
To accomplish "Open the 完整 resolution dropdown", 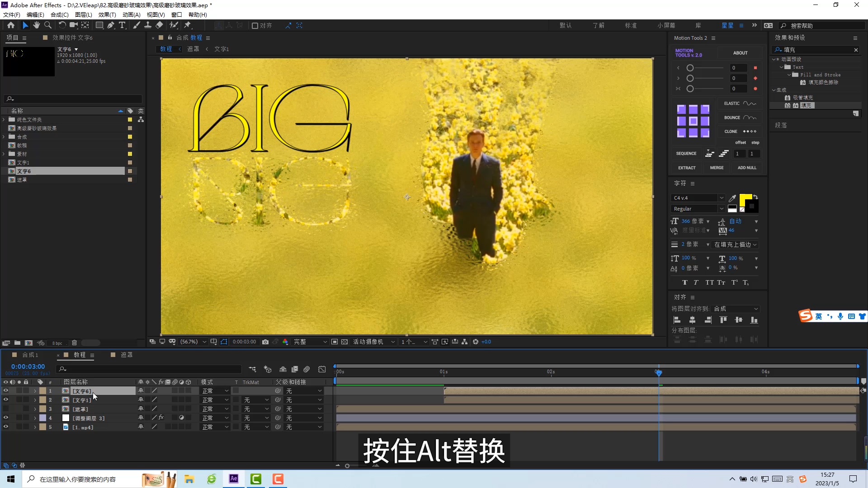I will coord(310,342).
